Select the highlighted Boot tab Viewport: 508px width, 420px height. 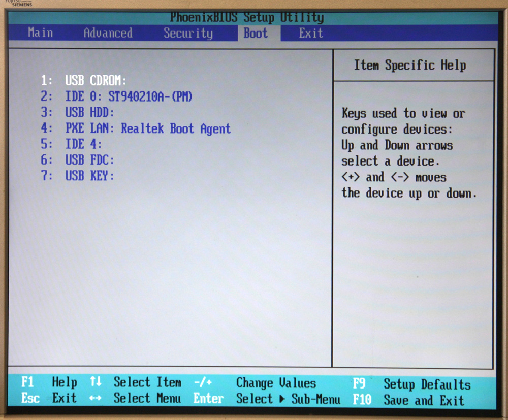tap(256, 34)
